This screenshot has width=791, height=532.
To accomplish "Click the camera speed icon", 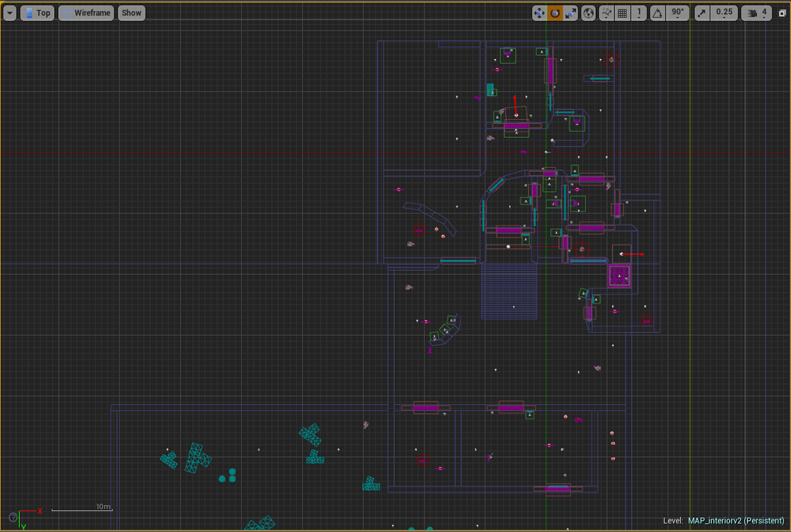I will pyautogui.click(x=752, y=13).
